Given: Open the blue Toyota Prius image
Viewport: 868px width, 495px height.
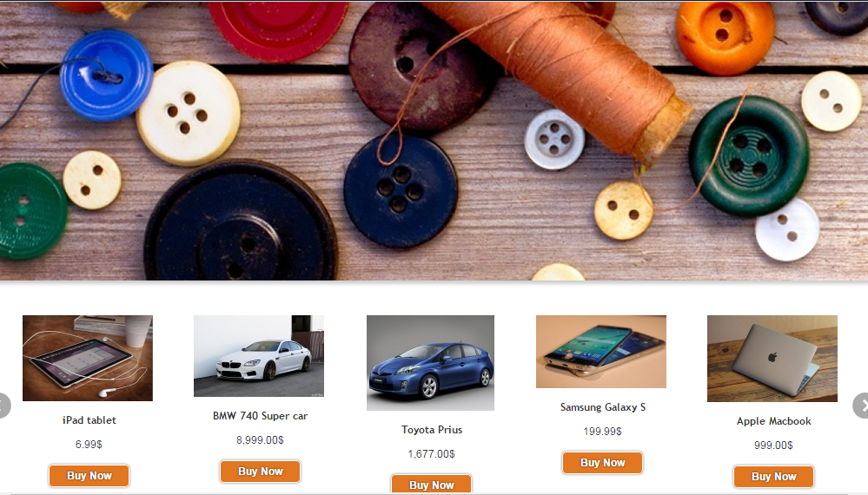Looking at the screenshot, I should click(x=430, y=363).
